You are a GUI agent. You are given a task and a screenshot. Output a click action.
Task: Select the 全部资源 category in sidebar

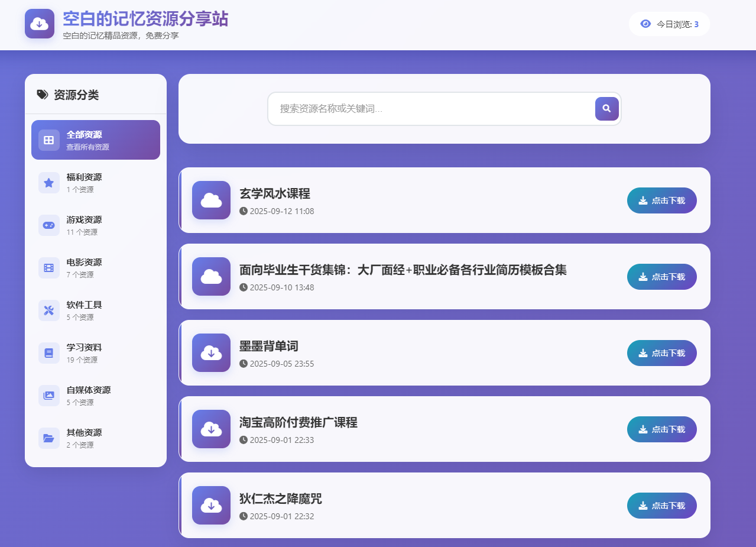pos(96,140)
